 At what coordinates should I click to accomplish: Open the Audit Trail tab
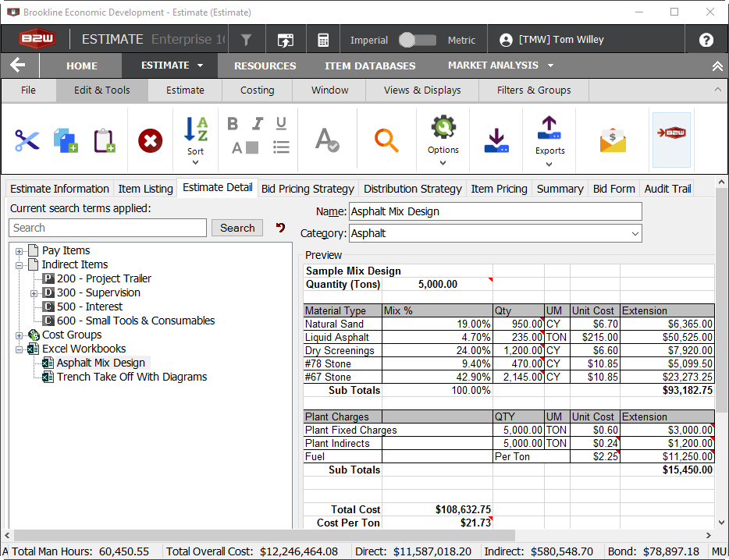667,189
